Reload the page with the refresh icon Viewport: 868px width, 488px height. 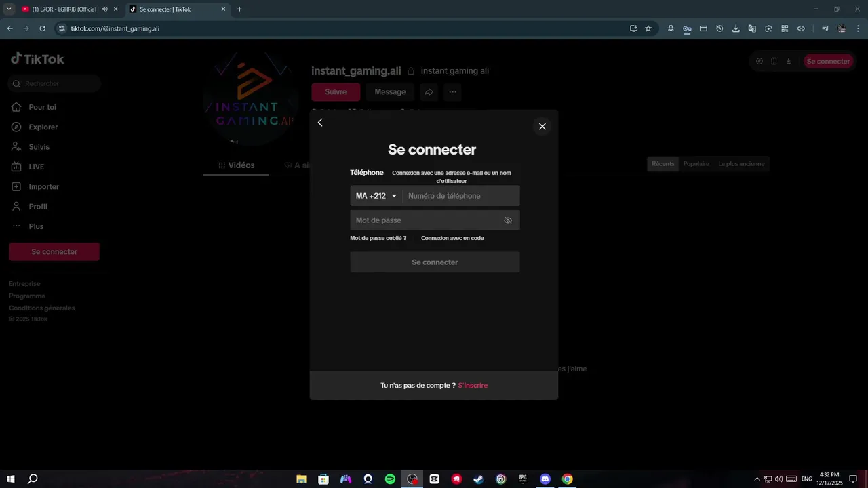coord(42,28)
